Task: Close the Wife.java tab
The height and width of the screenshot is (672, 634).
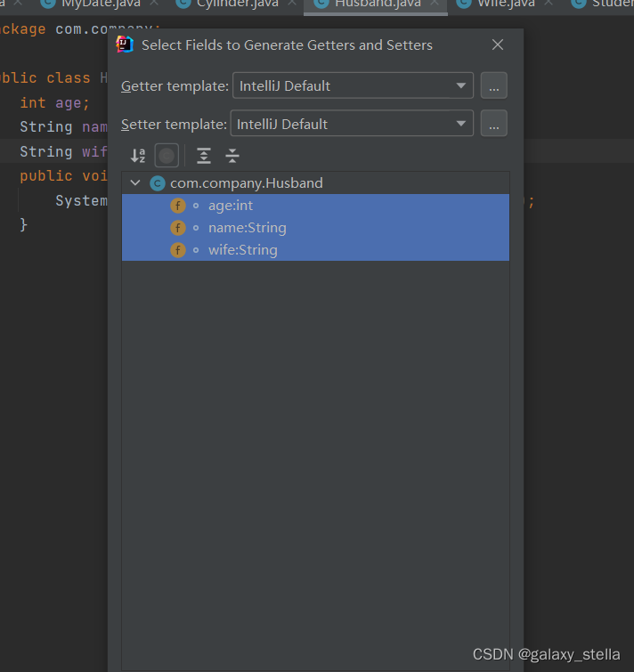Action: (x=549, y=3)
